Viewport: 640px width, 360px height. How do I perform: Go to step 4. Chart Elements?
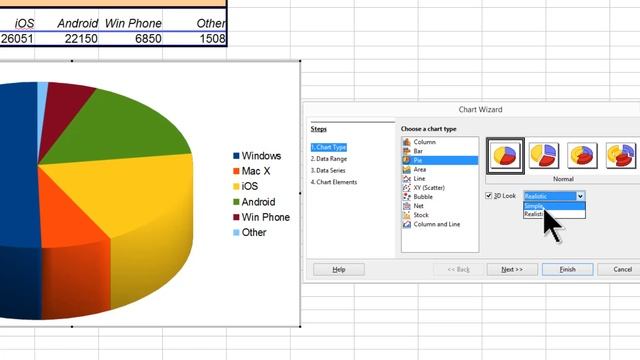coord(334,182)
